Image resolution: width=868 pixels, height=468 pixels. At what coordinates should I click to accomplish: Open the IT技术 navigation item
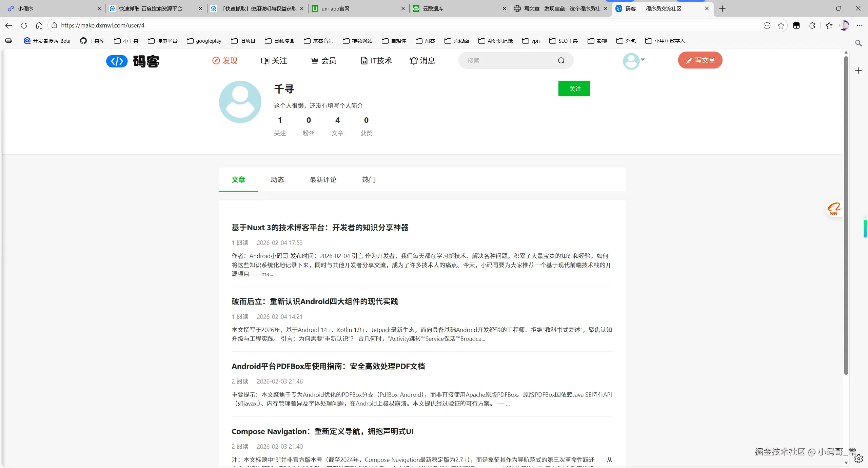(376, 60)
